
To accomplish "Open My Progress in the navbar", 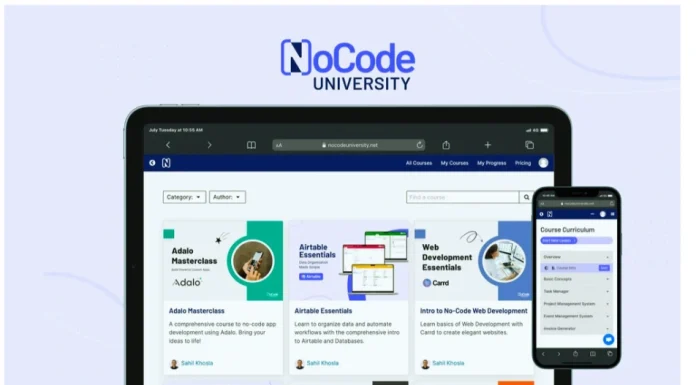I will pyautogui.click(x=491, y=163).
